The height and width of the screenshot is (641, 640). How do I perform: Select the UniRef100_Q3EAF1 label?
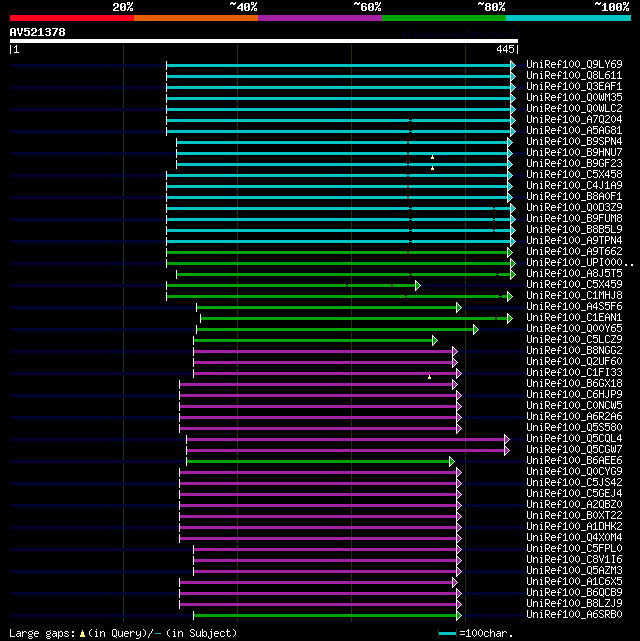point(574,87)
